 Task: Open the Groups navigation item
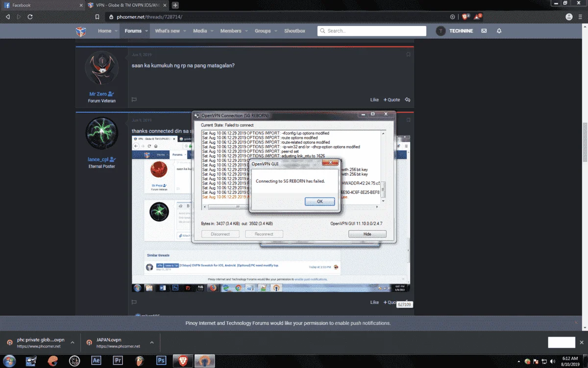[x=263, y=31]
